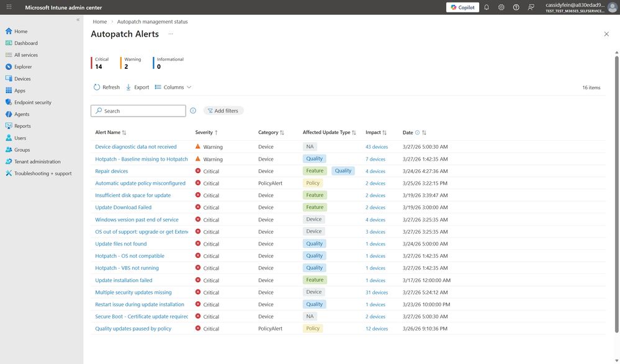The height and width of the screenshot is (364, 620).
Task: Click the Warning 2 summary count
Action: click(x=132, y=63)
